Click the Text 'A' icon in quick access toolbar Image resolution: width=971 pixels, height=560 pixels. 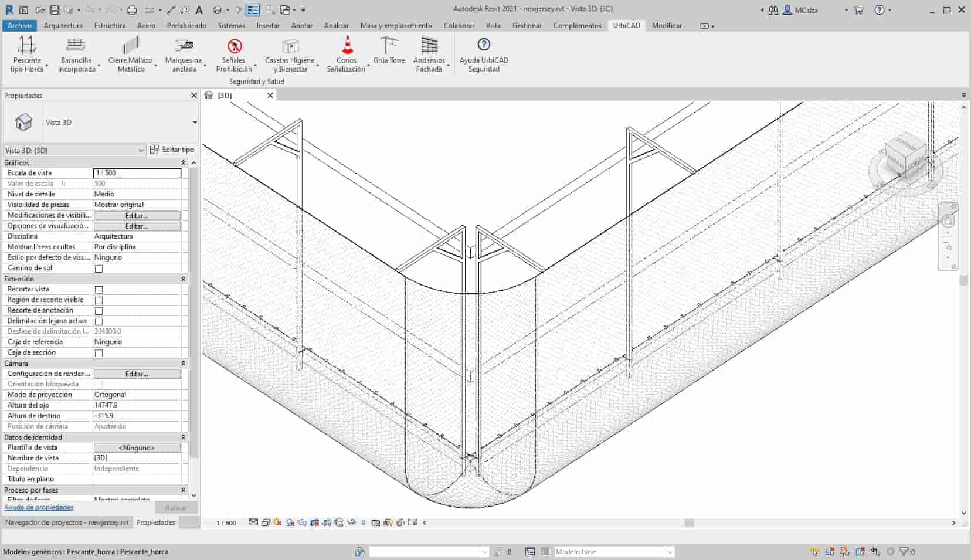click(x=199, y=10)
